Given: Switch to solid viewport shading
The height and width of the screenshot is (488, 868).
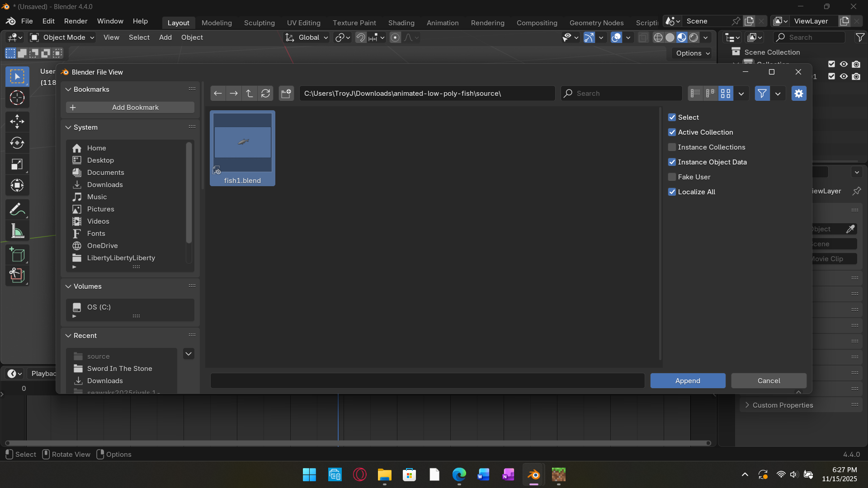Looking at the screenshot, I should point(670,38).
